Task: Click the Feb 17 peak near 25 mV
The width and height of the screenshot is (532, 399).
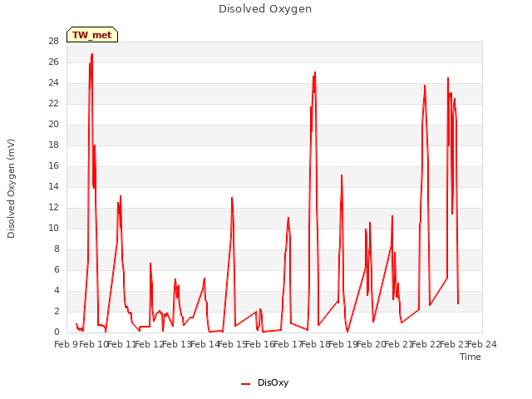Action: pyautogui.click(x=315, y=72)
